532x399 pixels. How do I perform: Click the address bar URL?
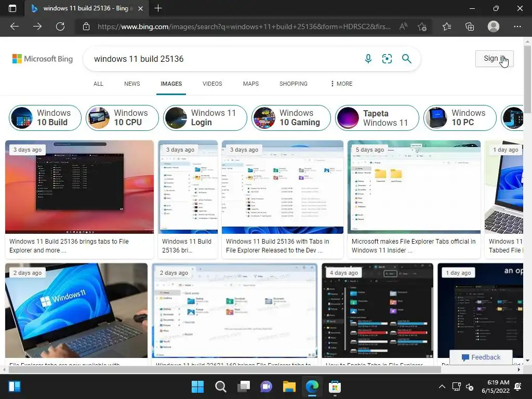[x=244, y=26]
